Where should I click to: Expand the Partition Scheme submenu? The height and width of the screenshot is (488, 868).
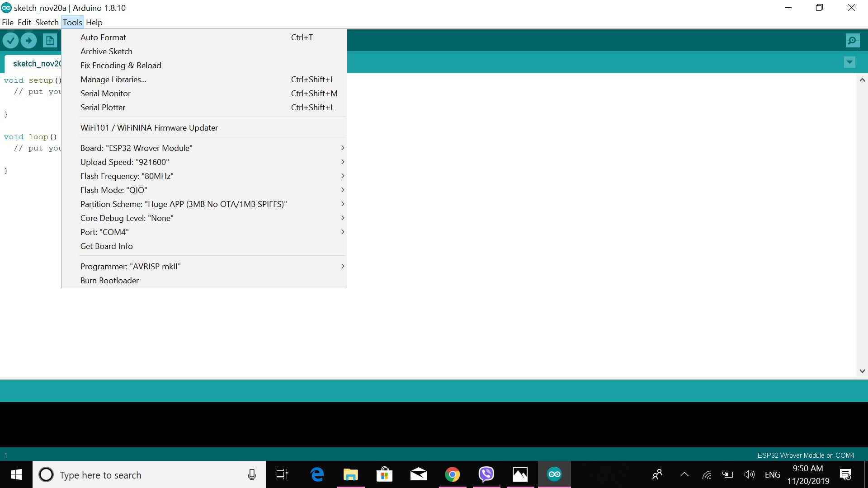tap(204, 204)
